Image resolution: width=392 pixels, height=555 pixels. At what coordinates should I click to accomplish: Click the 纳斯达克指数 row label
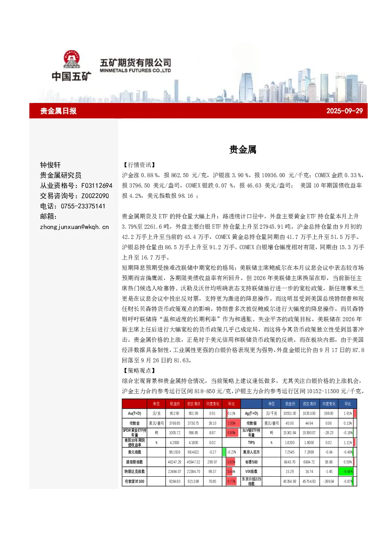134,472
